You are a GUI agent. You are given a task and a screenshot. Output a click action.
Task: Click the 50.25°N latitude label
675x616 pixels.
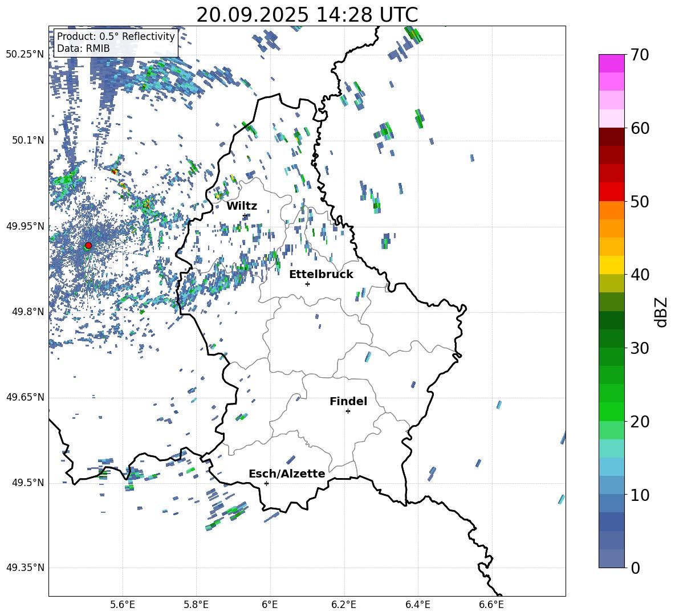point(26,55)
